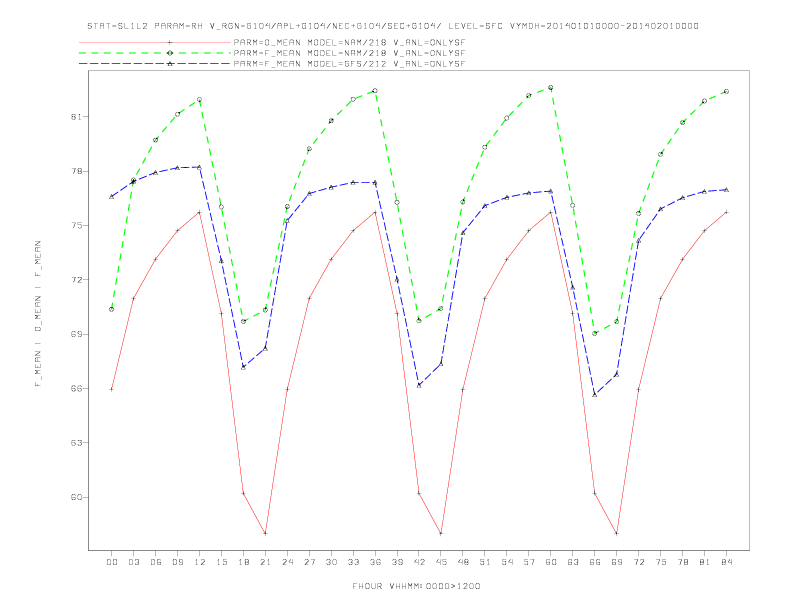Click the chart title beginning STAT=SL1L2 PARAM=RH
Screen dimensions: 792x612
pos(392,26)
